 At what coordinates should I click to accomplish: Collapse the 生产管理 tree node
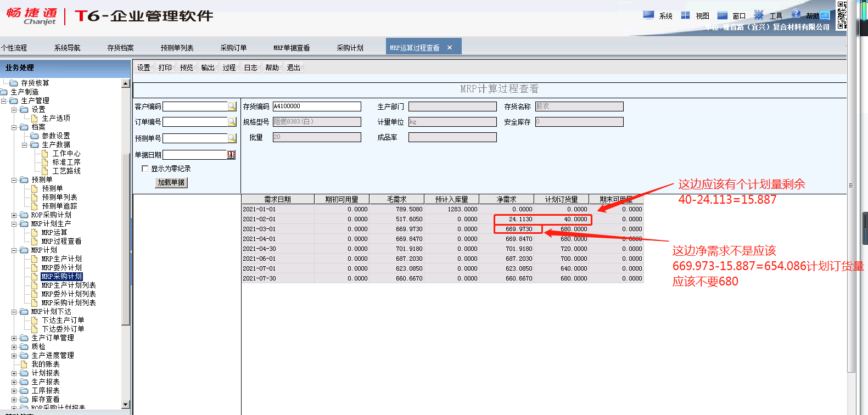(x=4, y=101)
